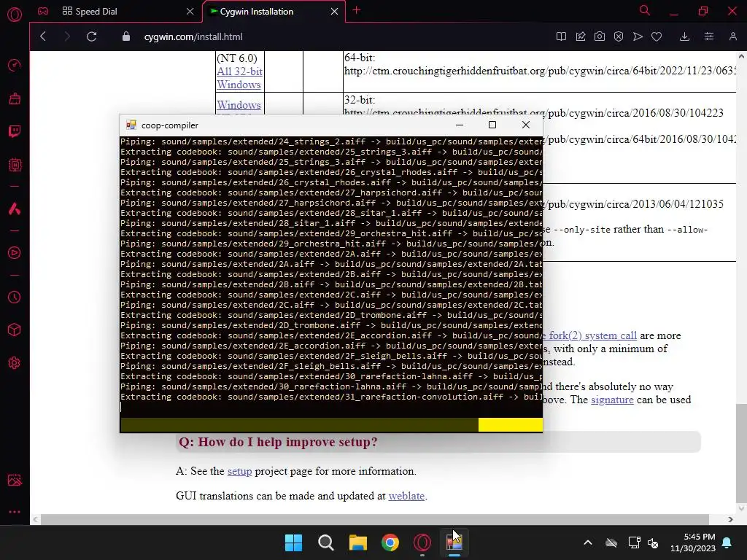Open the Downloads panel

pyautogui.click(x=684, y=36)
